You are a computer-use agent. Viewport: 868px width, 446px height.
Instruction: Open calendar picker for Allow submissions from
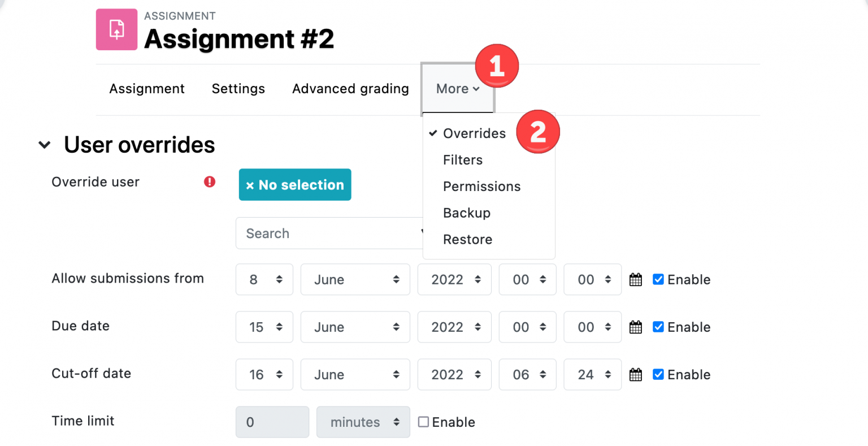click(x=635, y=279)
